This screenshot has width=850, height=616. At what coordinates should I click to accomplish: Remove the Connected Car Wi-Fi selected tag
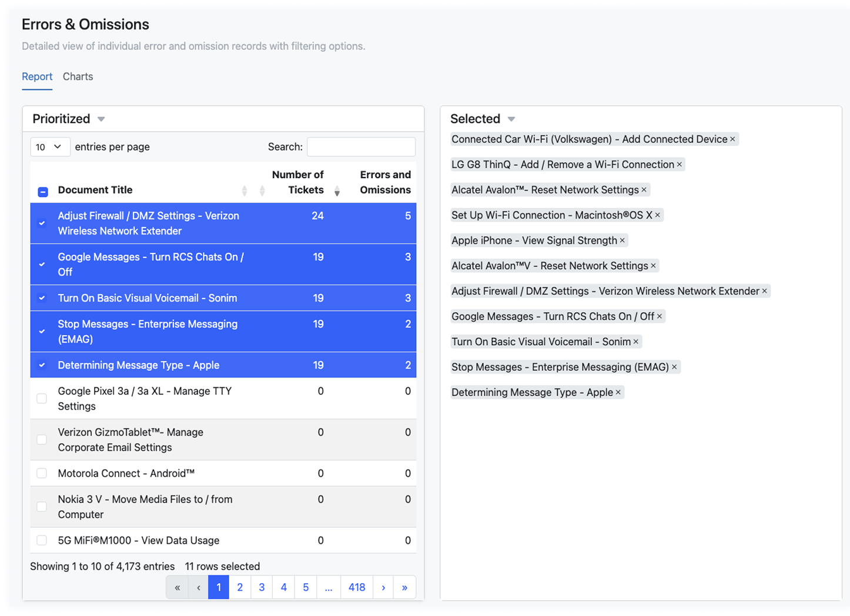tap(732, 139)
